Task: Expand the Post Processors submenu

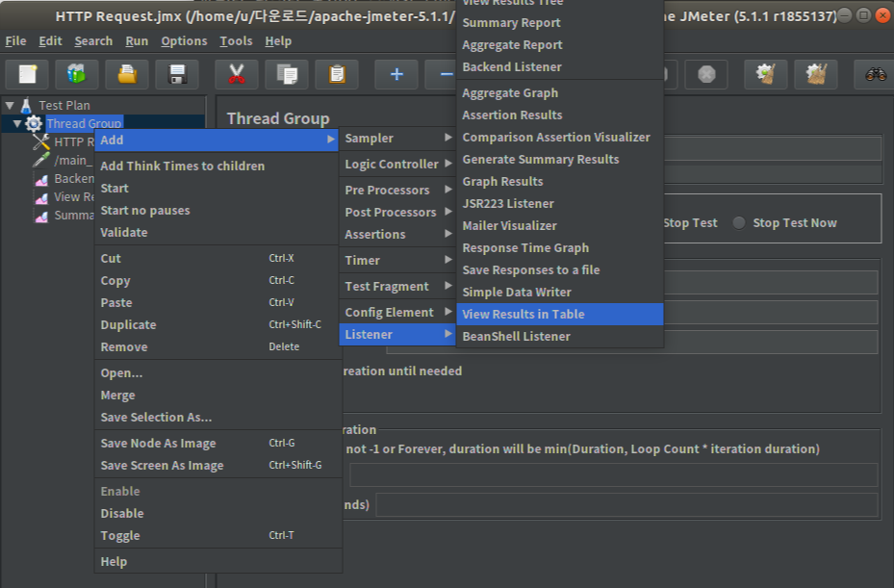Action: [397, 212]
